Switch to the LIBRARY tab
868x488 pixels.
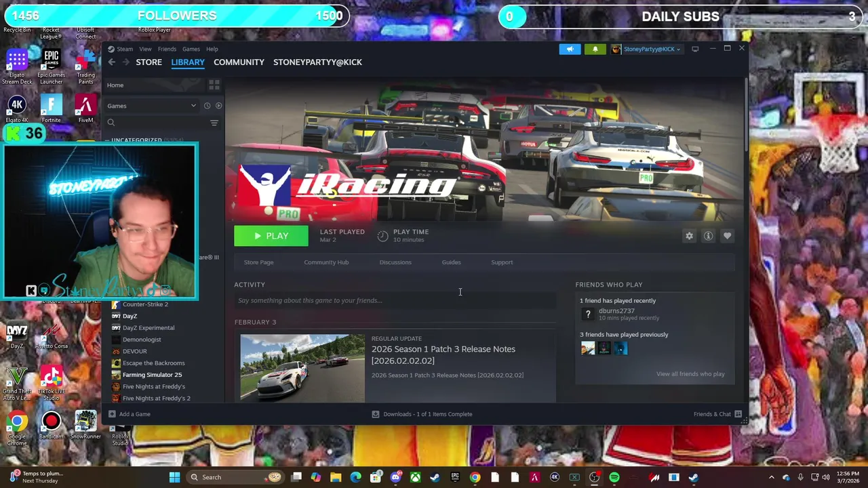[x=188, y=62]
